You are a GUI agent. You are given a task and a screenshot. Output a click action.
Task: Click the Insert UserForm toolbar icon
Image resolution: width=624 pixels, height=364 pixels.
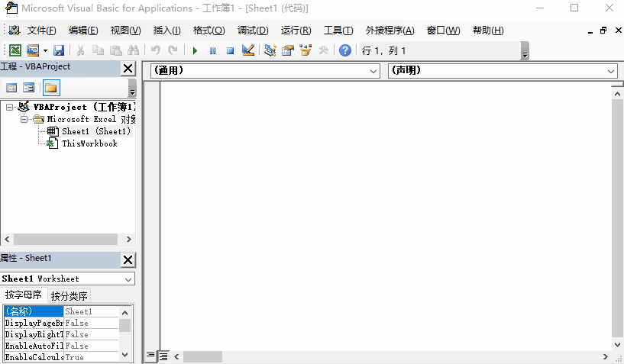(33, 50)
